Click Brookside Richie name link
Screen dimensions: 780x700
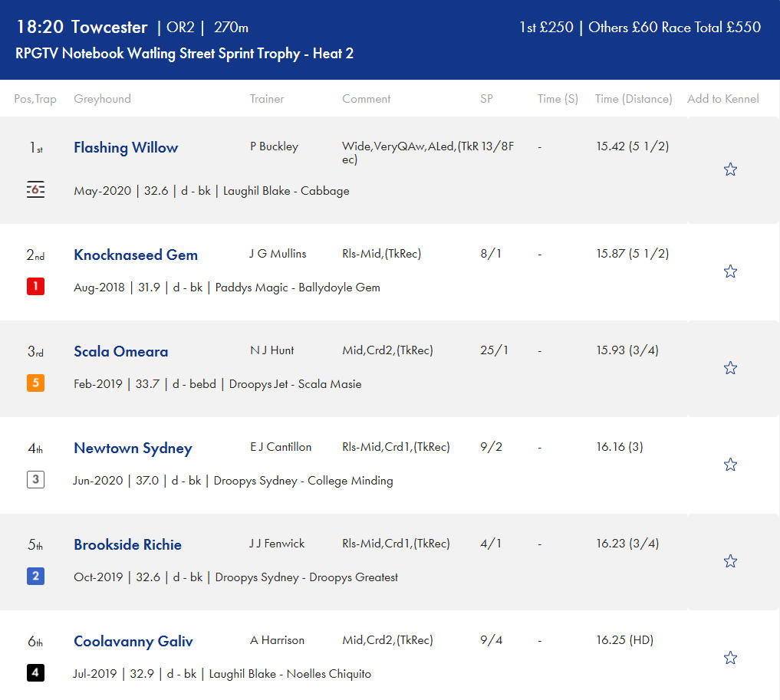[127, 545]
